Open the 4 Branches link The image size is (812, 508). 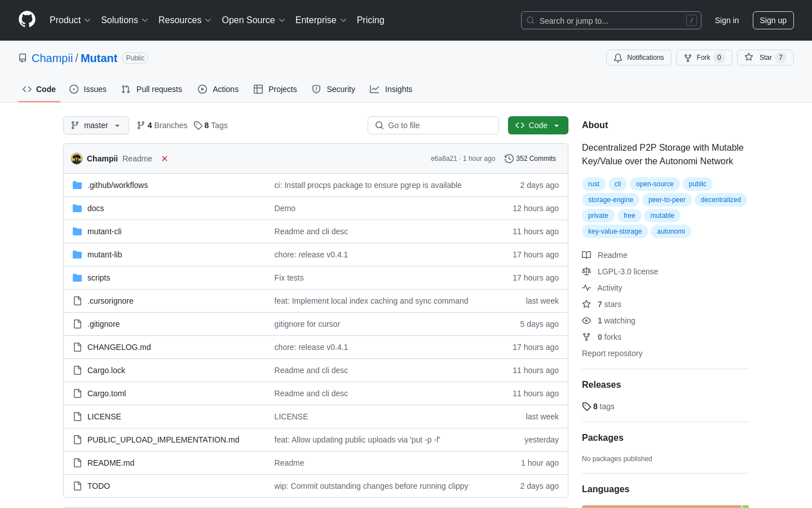pos(162,125)
